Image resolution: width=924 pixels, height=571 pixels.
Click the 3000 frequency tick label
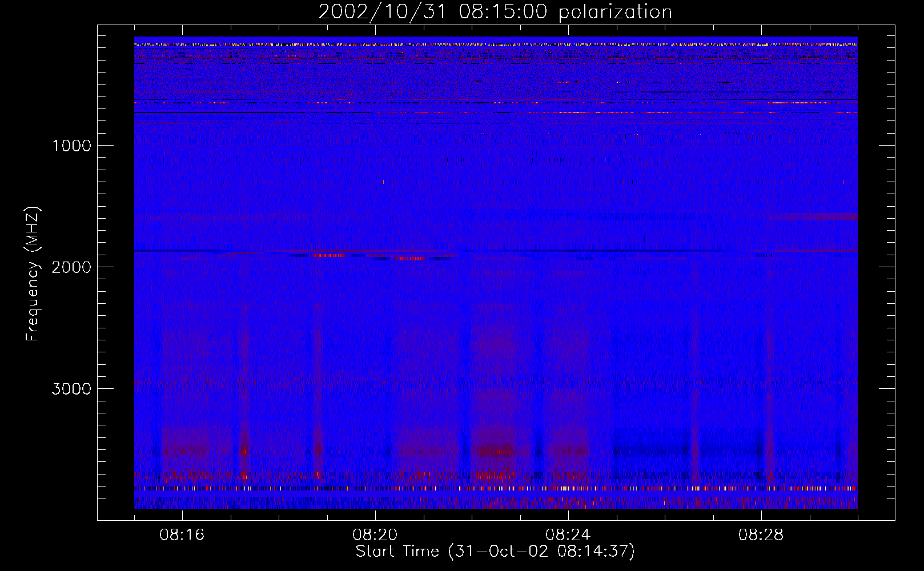coord(71,389)
